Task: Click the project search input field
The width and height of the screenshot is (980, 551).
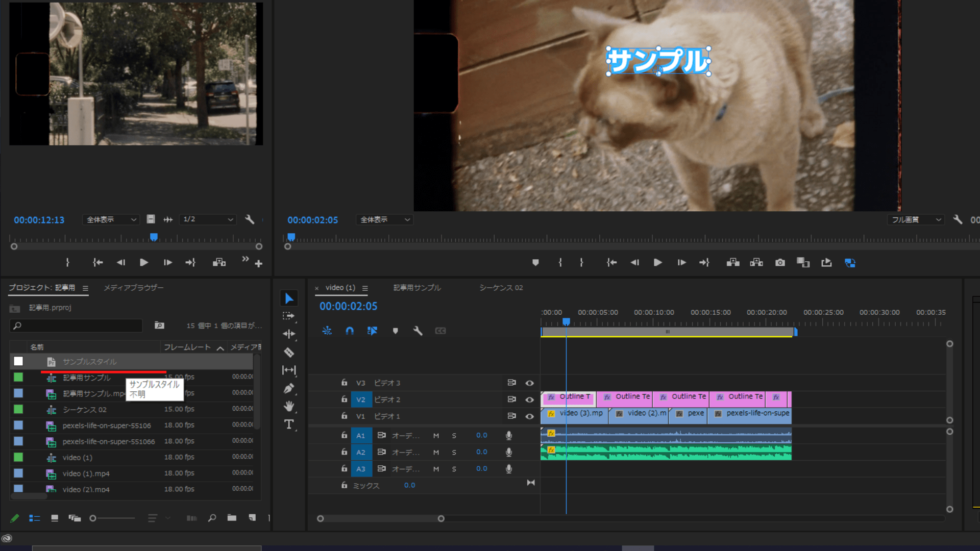Action: [x=81, y=325]
